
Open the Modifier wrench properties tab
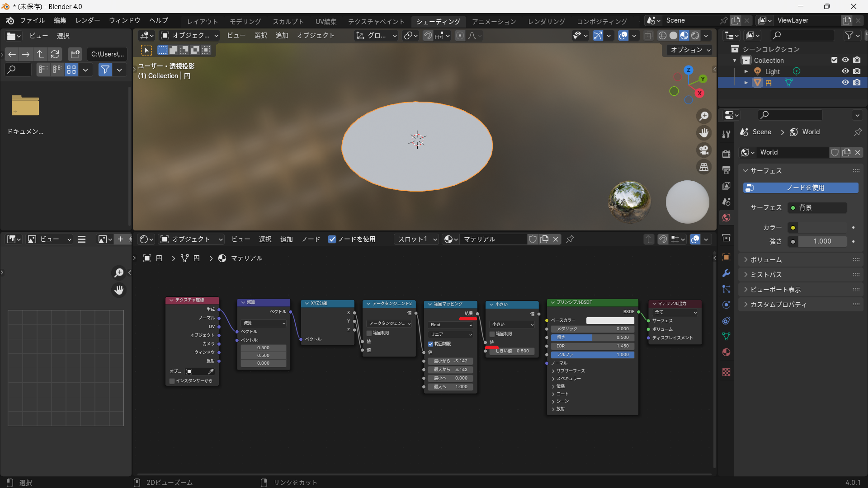[x=726, y=273]
